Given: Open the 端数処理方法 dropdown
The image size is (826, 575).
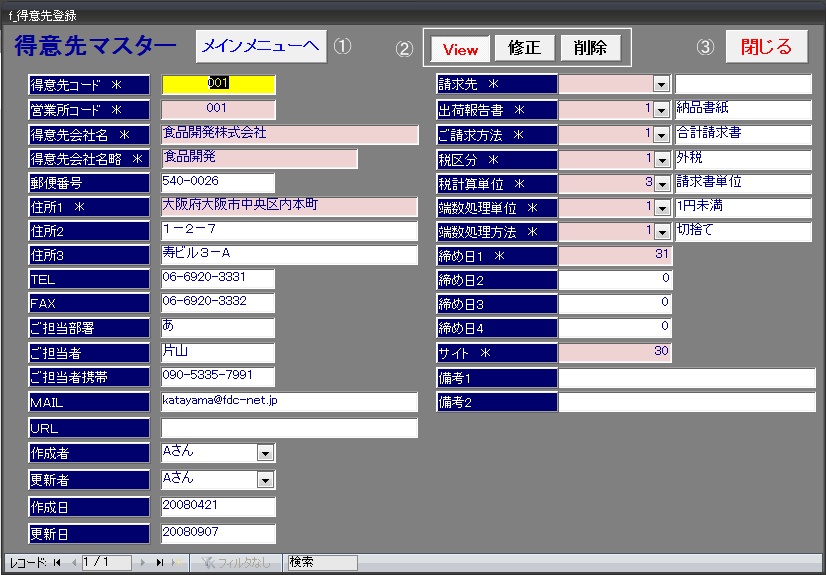Looking at the screenshot, I should tap(661, 232).
